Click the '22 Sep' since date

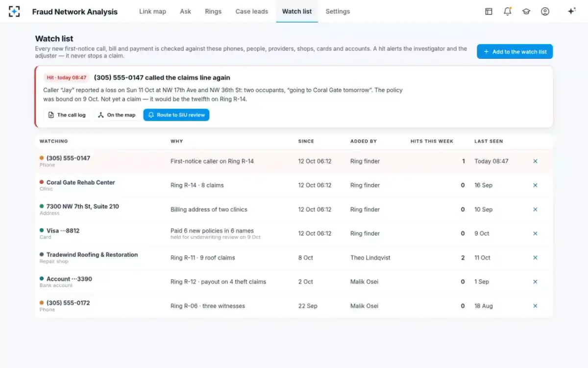point(308,306)
